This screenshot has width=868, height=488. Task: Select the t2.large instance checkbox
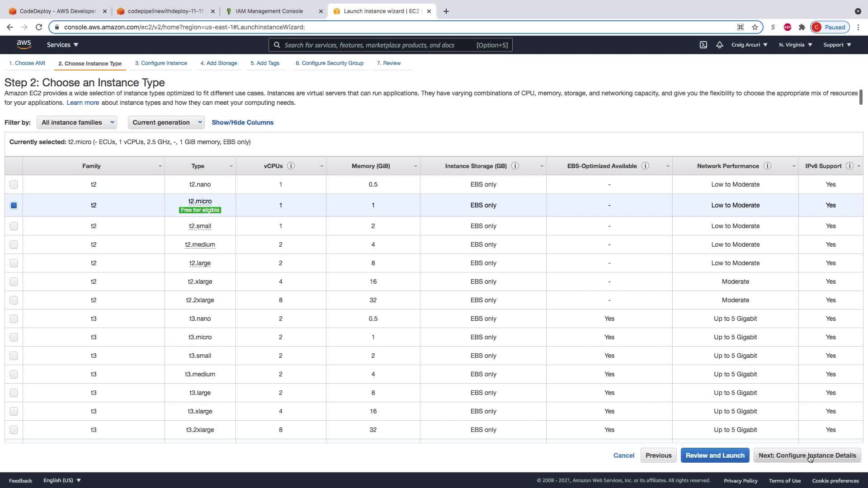[x=14, y=263]
